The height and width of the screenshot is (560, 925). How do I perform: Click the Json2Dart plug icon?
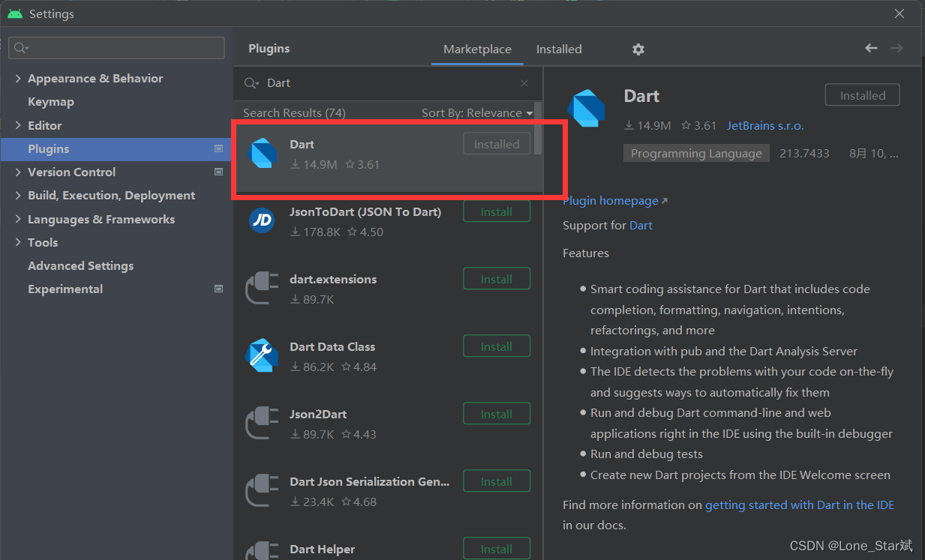tap(262, 423)
